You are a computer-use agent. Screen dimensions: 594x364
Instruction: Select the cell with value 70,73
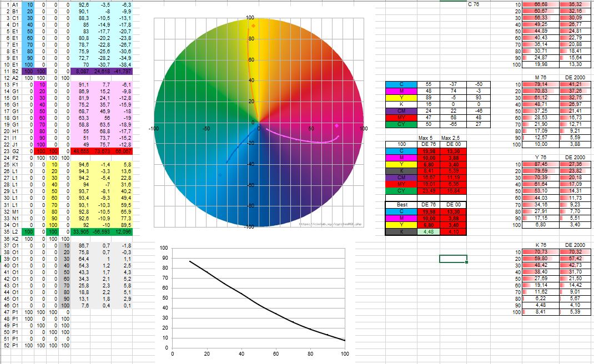click(541, 252)
